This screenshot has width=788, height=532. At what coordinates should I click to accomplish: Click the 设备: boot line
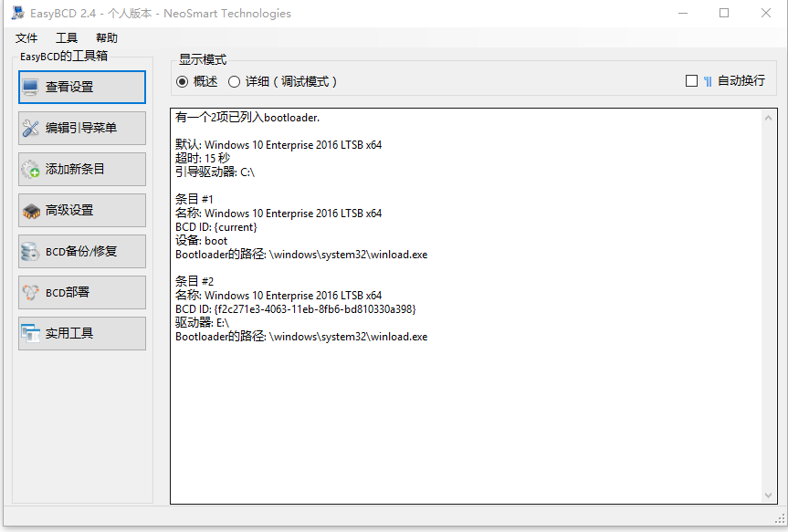click(201, 241)
